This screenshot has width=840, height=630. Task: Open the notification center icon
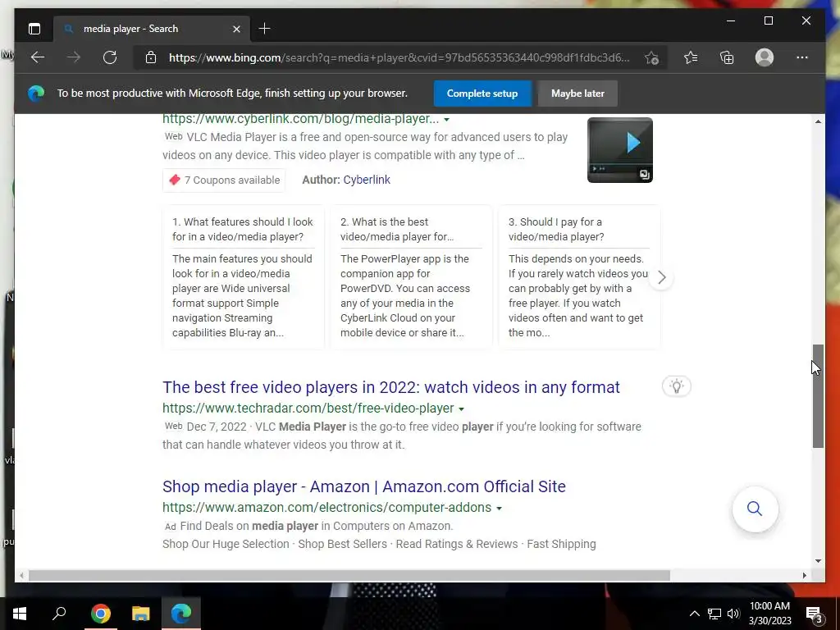(814, 614)
